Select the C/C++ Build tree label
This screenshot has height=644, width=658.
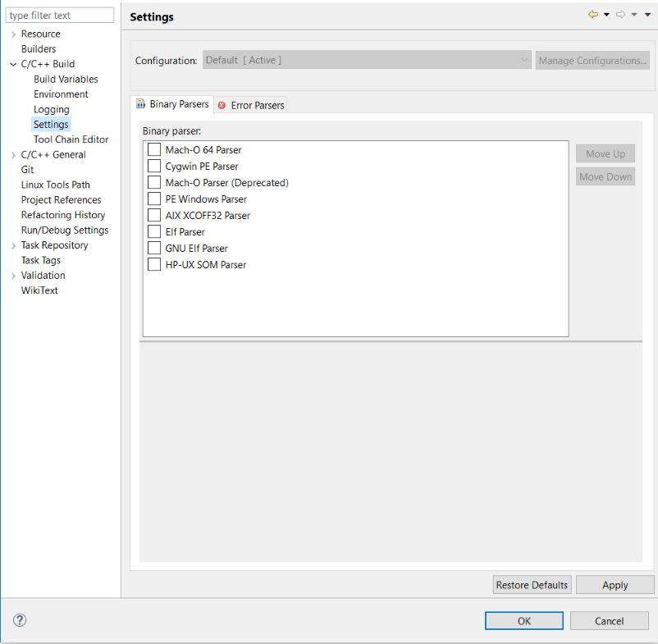click(x=48, y=64)
